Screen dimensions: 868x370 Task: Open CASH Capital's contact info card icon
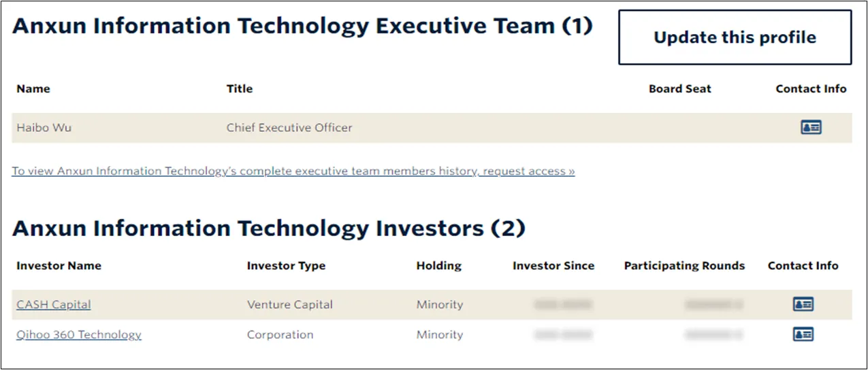[803, 305]
